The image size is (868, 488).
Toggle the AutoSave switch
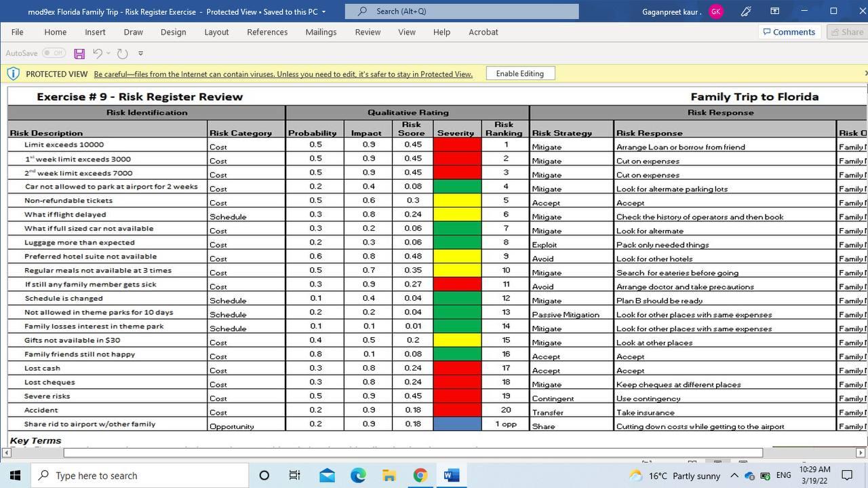click(54, 53)
